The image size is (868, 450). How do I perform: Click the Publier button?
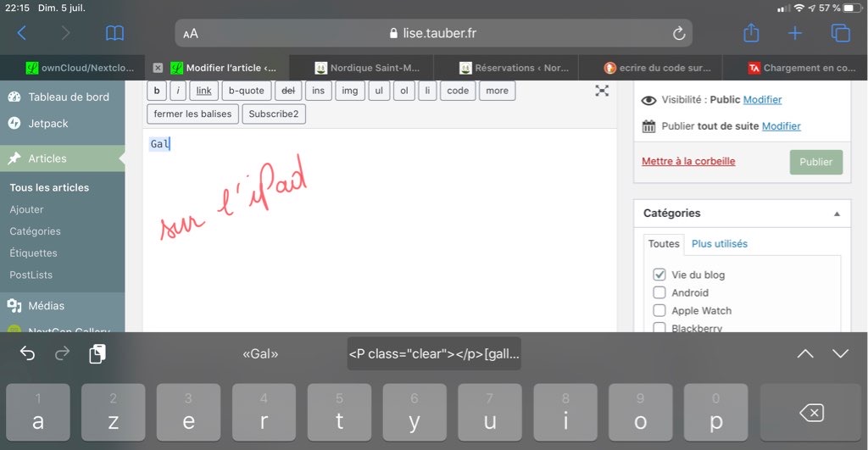coord(815,162)
